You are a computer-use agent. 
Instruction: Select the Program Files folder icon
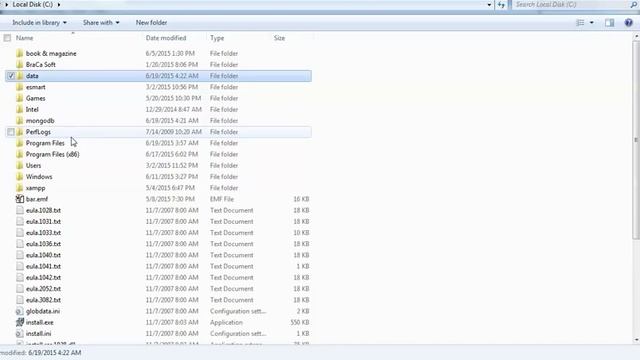point(20,143)
